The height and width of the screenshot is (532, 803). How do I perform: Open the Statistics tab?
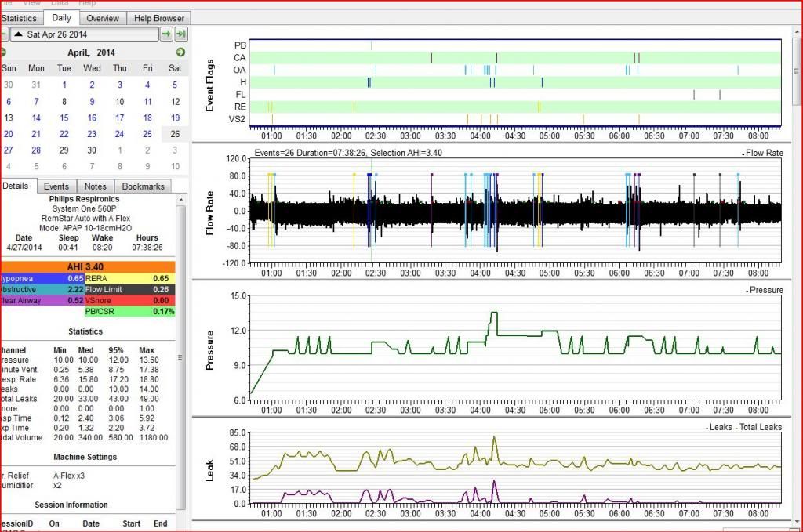pos(19,19)
